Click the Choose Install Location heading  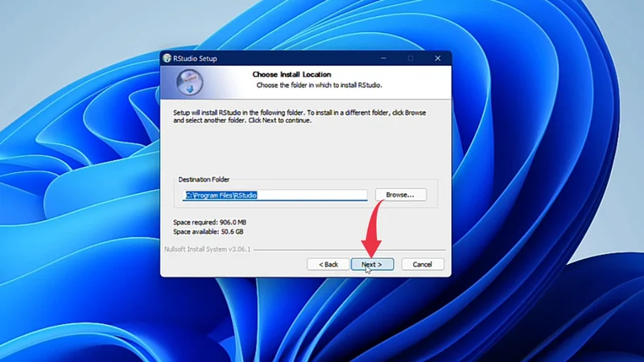coord(291,75)
